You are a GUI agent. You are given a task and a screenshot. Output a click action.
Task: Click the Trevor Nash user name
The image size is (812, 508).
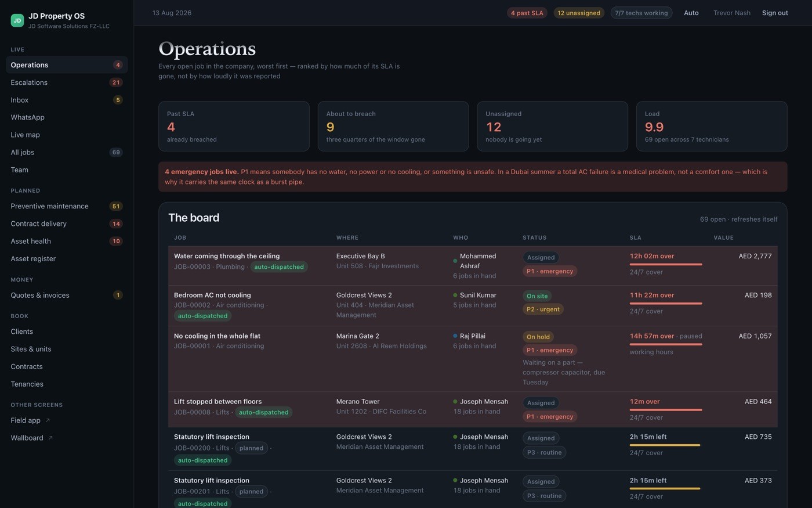click(731, 13)
